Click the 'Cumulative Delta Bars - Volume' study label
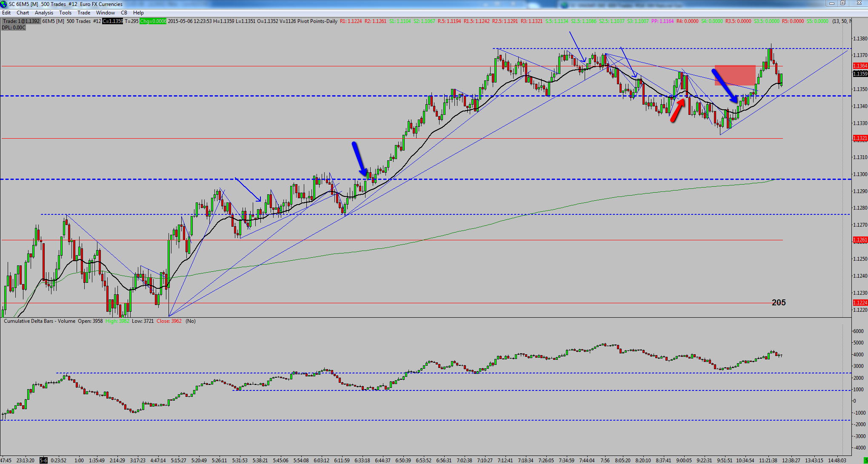This screenshot has width=868, height=464. [x=40, y=321]
